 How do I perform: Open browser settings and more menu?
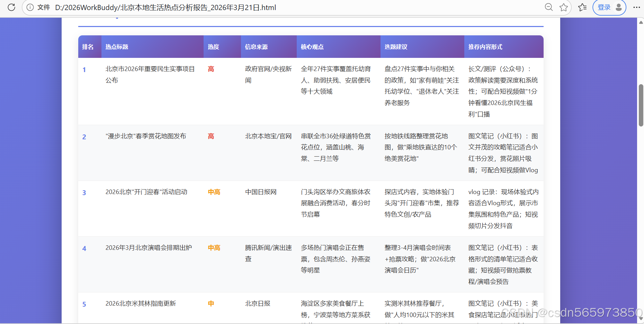click(x=636, y=7)
